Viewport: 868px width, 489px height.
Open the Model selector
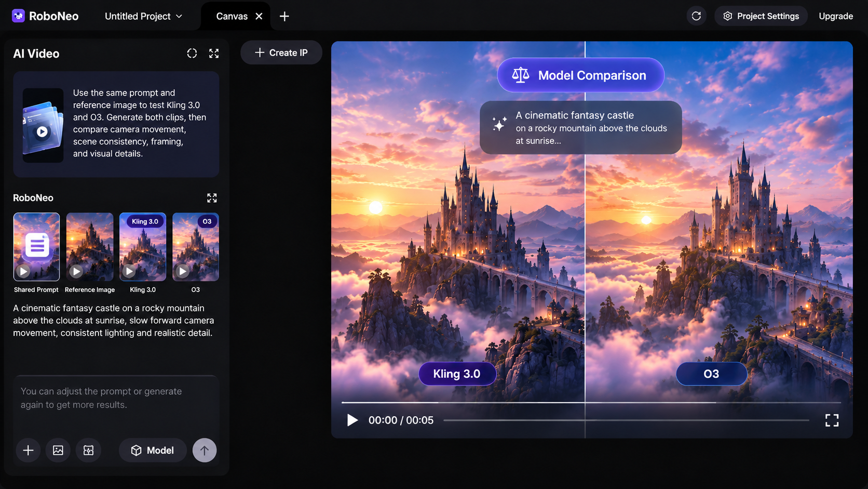[x=153, y=451]
